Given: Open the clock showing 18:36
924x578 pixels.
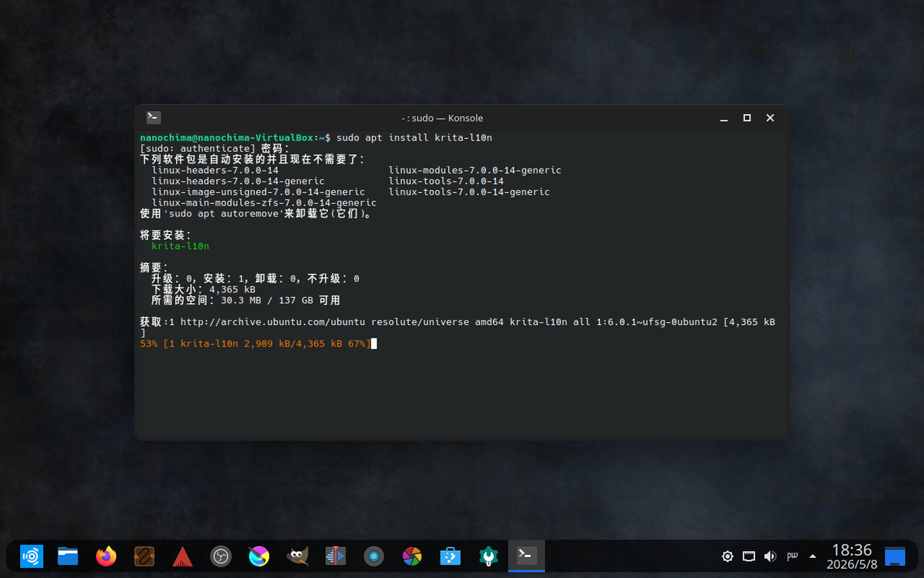Looking at the screenshot, I should pos(851,557).
